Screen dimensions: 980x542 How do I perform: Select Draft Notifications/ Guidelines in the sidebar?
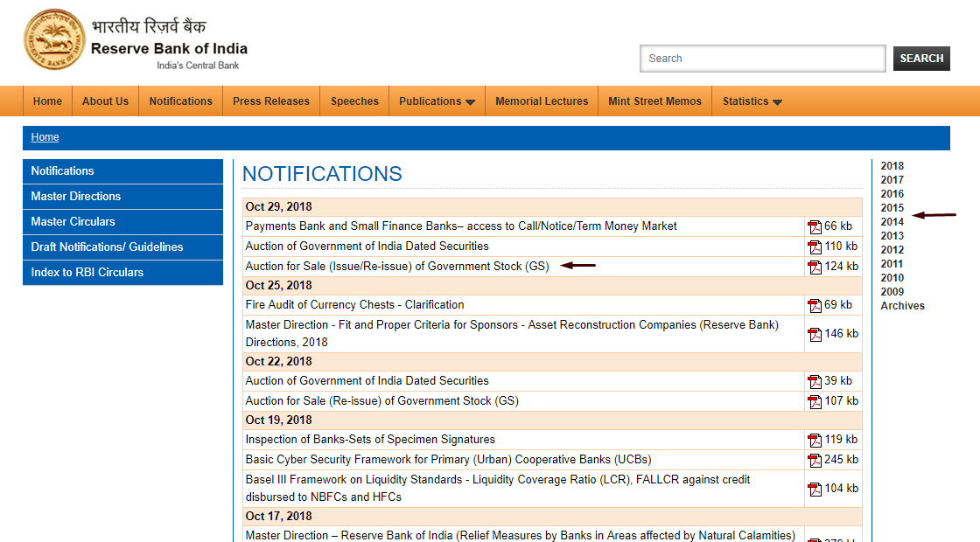pos(123,247)
